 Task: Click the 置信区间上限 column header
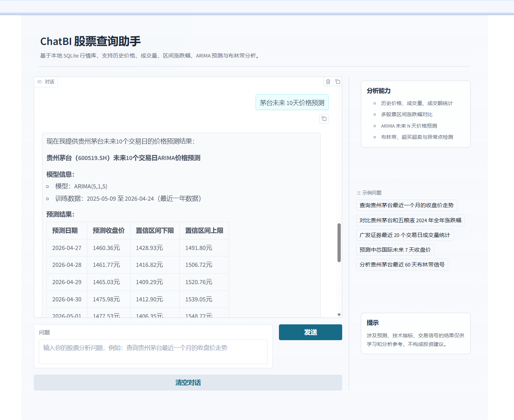(x=204, y=230)
